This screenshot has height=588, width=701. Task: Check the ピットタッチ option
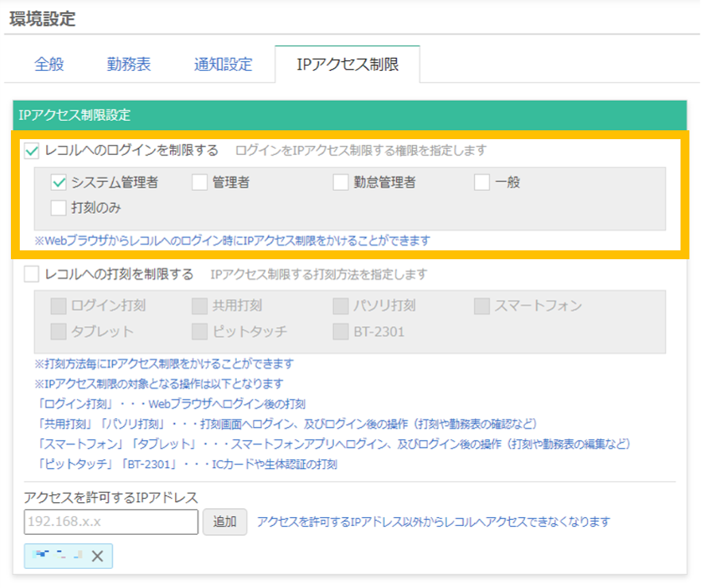point(199,332)
